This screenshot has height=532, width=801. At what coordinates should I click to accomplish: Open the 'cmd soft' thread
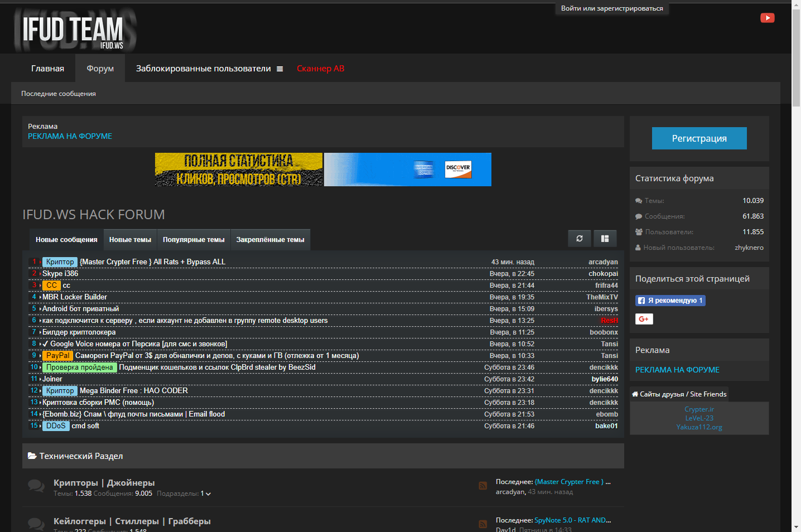click(x=85, y=426)
